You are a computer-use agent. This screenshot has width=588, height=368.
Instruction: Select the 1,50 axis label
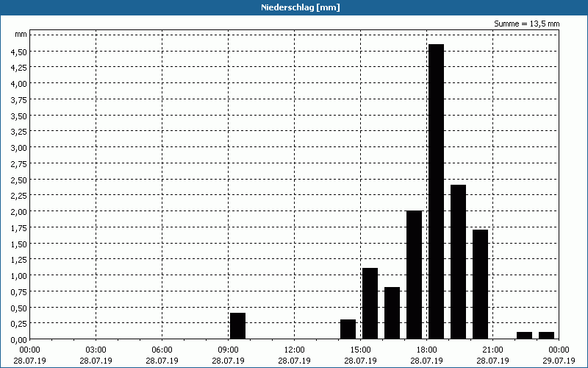[19, 244]
